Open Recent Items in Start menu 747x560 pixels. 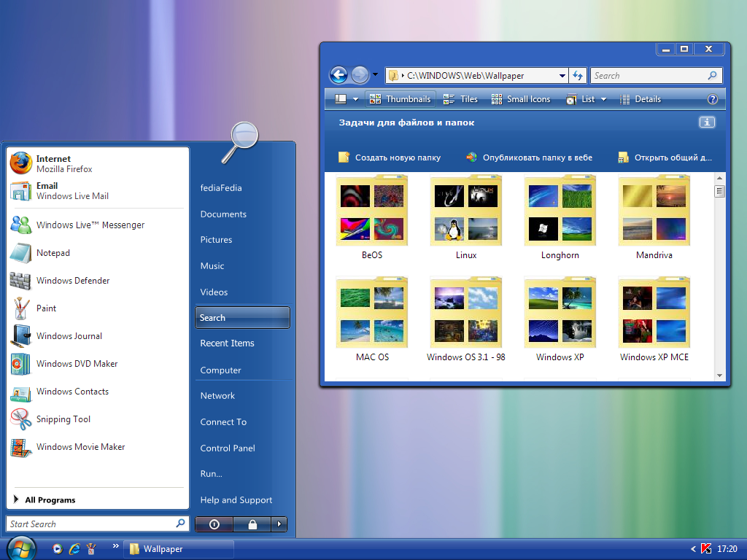pos(227,343)
